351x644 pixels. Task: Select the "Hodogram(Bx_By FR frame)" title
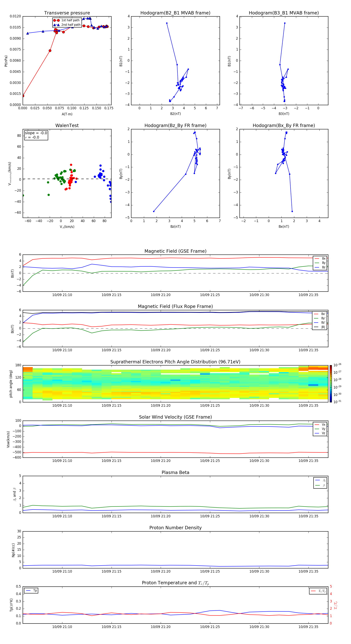284,125
